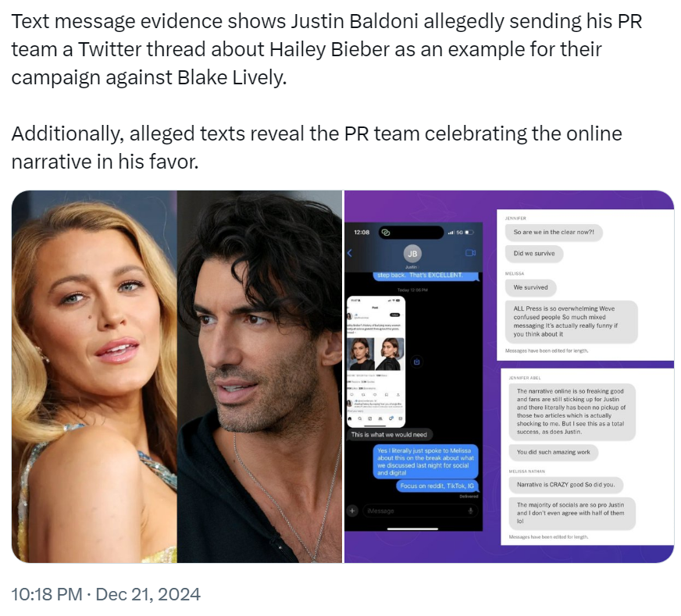Image resolution: width=681 pixels, height=616 pixels.
Task: Tap the microphone dictation icon
Action: [x=470, y=511]
